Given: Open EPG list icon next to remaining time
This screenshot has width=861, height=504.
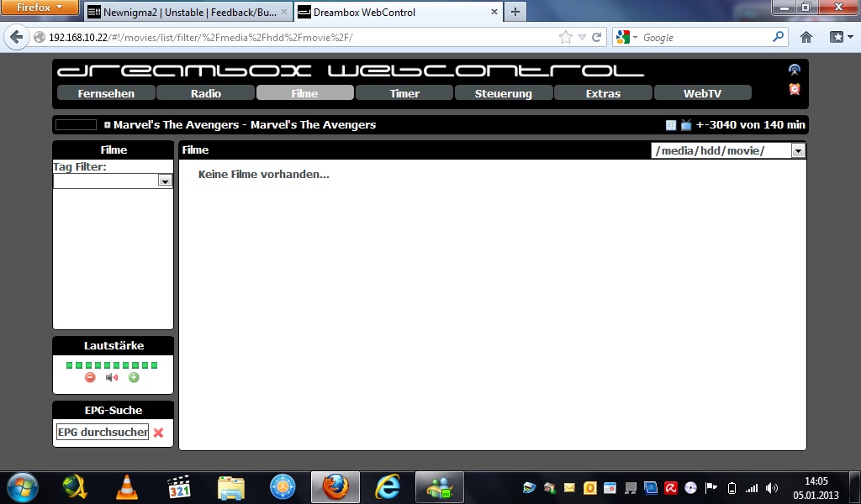Looking at the screenshot, I should pos(671,125).
